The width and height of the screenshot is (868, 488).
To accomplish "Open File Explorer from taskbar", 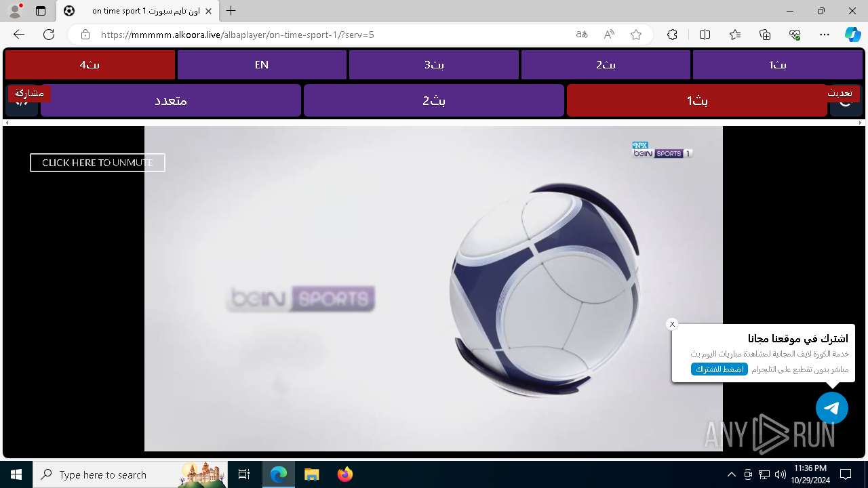I will 312,474.
